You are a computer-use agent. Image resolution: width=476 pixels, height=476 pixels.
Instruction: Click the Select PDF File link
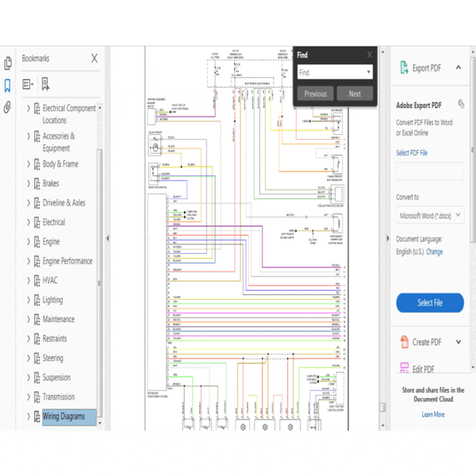pos(412,152)
